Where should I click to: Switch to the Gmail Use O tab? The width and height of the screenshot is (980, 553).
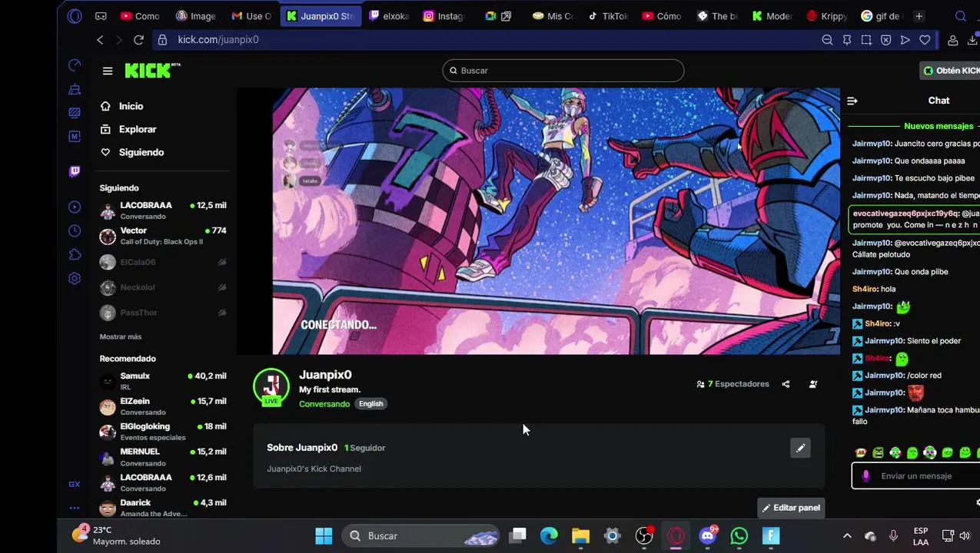click(252, 16)
